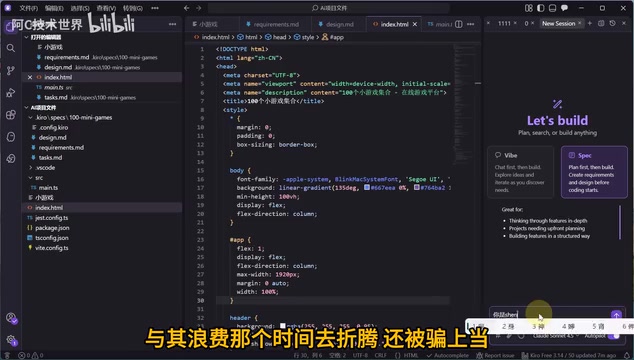
Task: Open Manage gear in activity bar
Action: (x=11, y=340)
